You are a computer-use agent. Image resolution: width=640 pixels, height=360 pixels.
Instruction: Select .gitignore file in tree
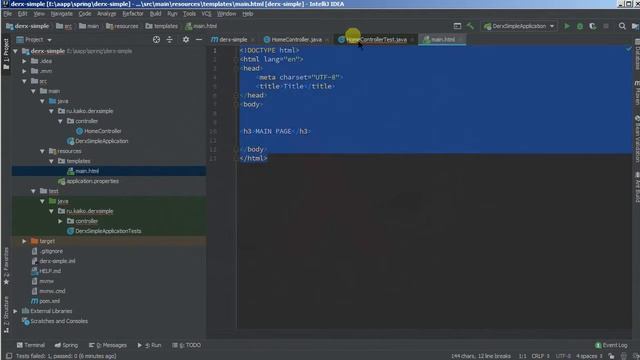pos(47,251)
